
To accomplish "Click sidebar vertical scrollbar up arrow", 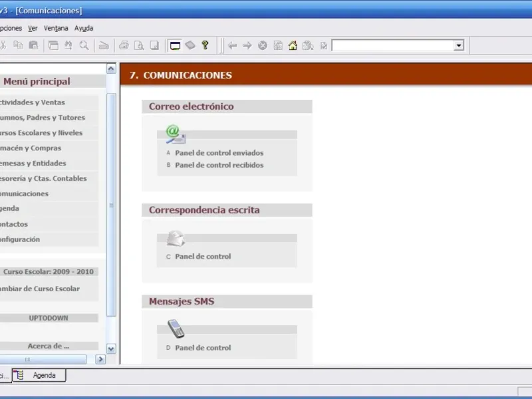I will 111,69.
